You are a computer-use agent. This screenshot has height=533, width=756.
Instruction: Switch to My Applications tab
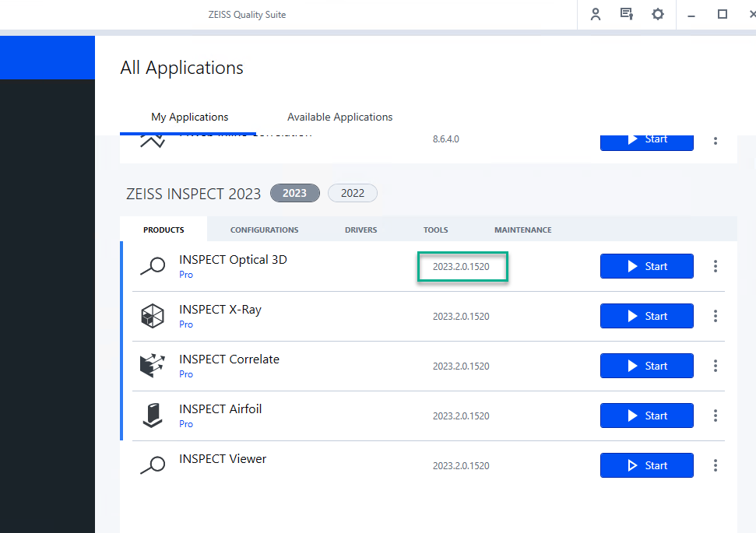[x=189, y=117]
